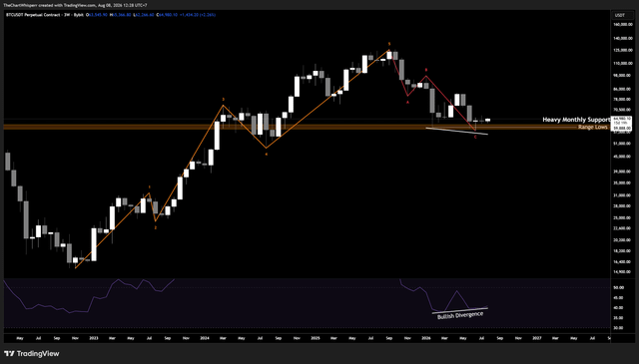Click the RSI 30.00 axis label

pyautogui.click(x=618, y=328)
